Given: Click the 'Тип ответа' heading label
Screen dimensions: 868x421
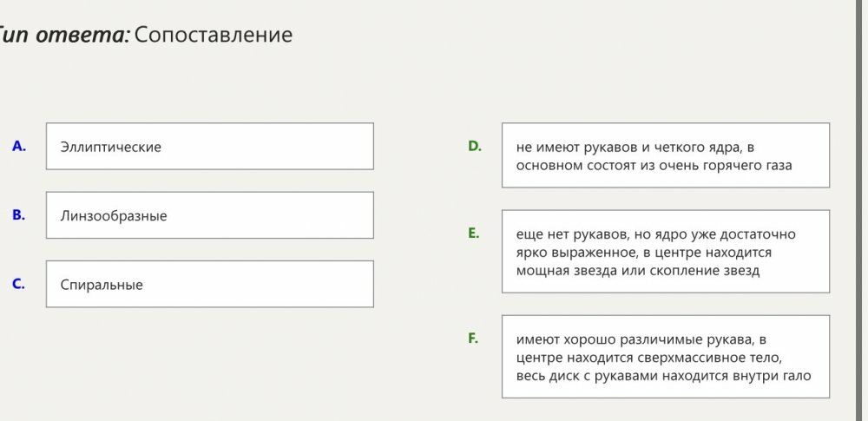Looking at the screenshot, I should 64,35.
